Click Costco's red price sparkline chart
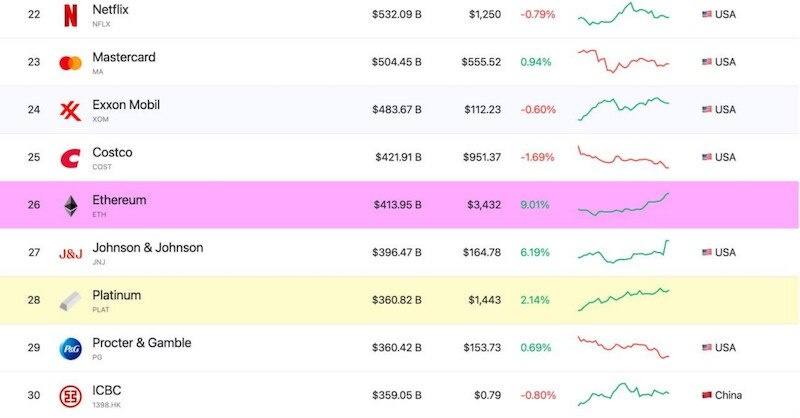Viewport: 800px width, 418px height. tap(623, 158)
